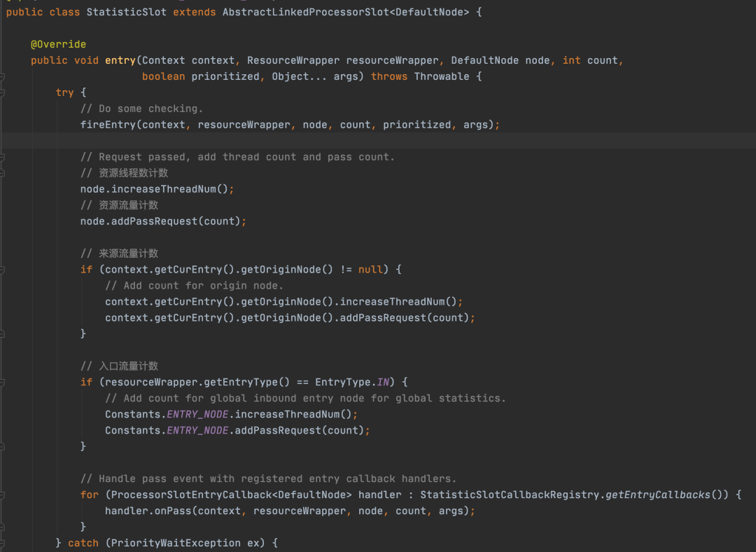Click the fireEntry method call

108,125
